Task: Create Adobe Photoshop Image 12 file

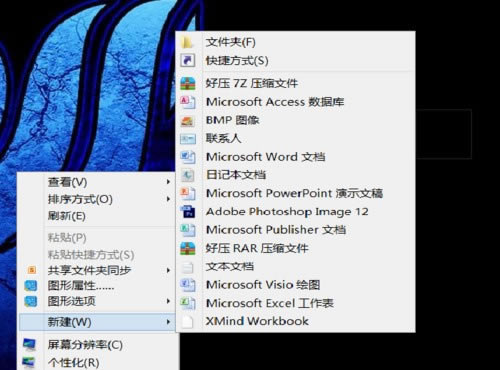Action: [x=295, y=212]
